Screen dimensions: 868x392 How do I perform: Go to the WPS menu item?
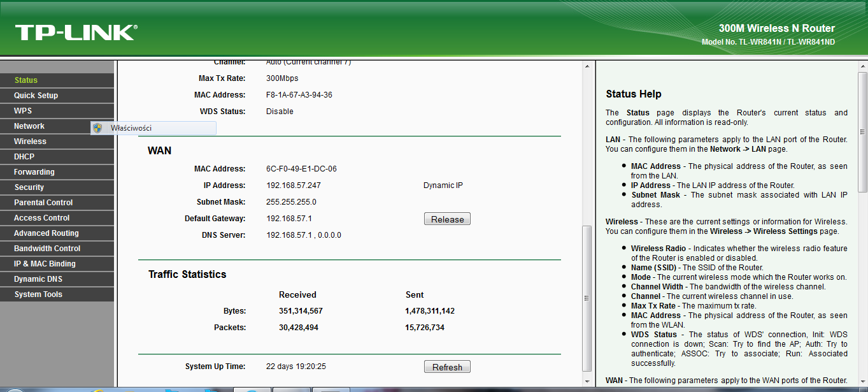[23, 111]
